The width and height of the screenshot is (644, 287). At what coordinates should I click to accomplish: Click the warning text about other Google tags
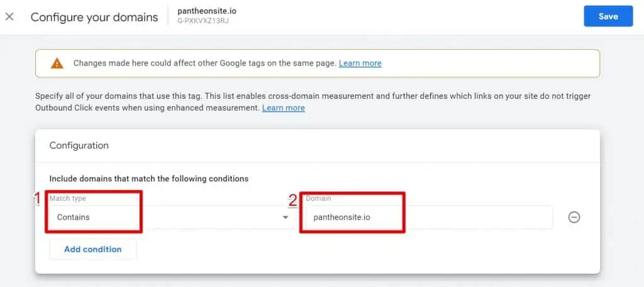click(x=205, y=64)
